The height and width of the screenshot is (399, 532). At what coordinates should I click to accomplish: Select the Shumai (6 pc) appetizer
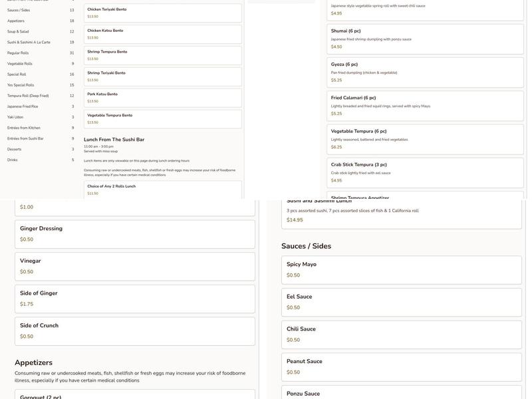coord(425,39)
